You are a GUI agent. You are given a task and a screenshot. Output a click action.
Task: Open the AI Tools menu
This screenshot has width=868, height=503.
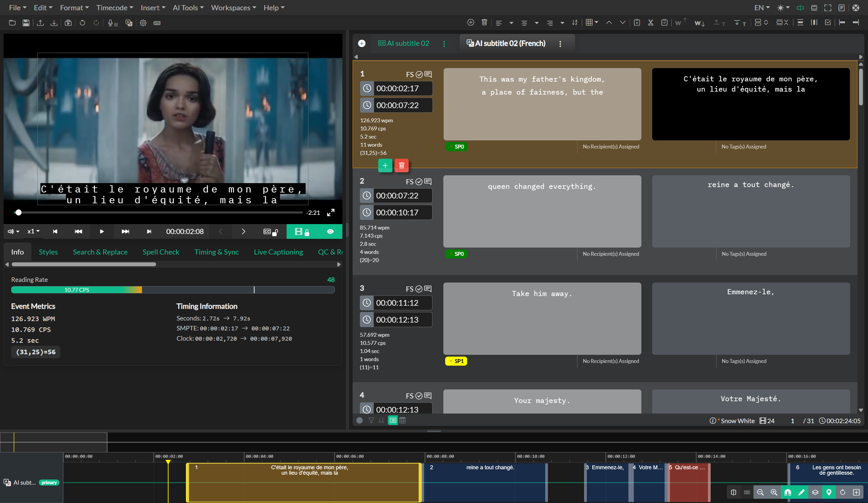tap(188, 8)
